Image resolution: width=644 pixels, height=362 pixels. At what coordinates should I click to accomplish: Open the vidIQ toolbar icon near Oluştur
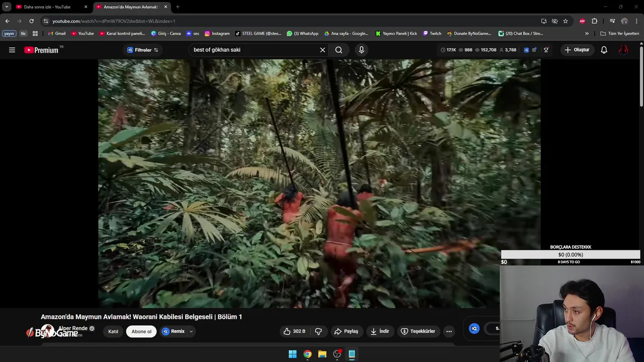click(x=526, y=50)
